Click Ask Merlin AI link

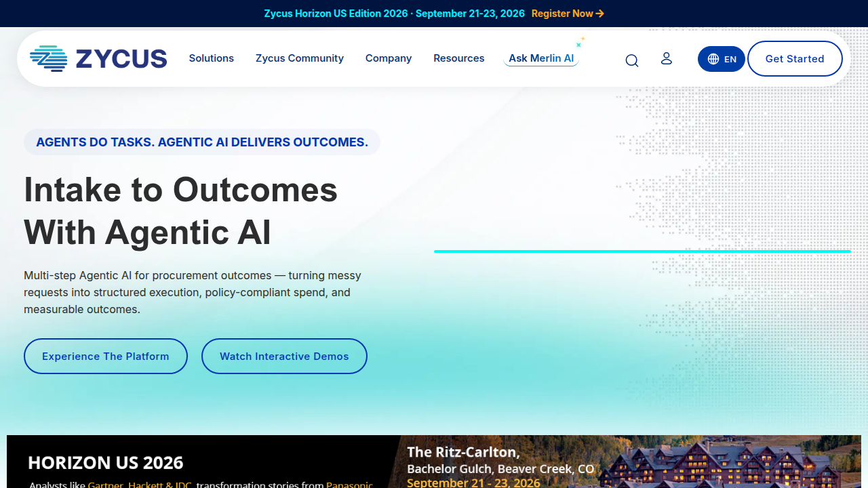coord(541,58)
